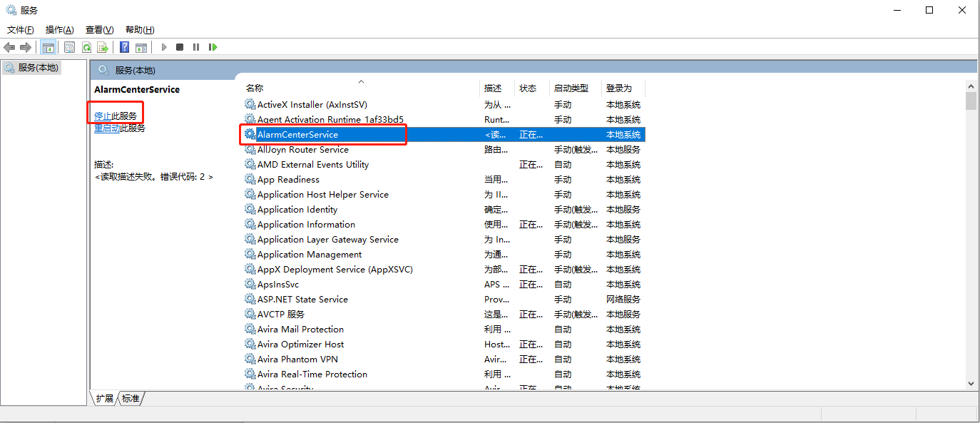The image size is (980, 423).
Task: Click the gear icon beside Avira Phantom VPN
Action: [250, 360]
